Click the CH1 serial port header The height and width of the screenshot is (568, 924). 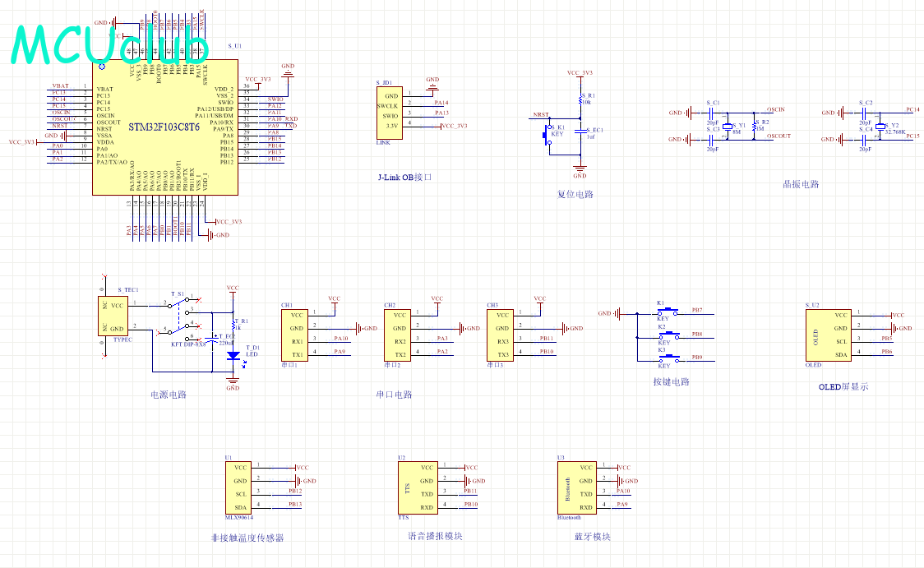[295, 335]
